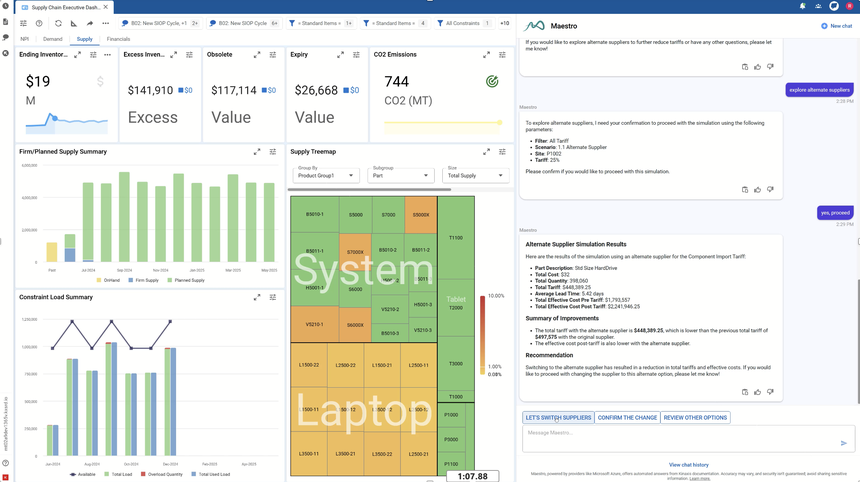Refresh the dashboard data

58,24
